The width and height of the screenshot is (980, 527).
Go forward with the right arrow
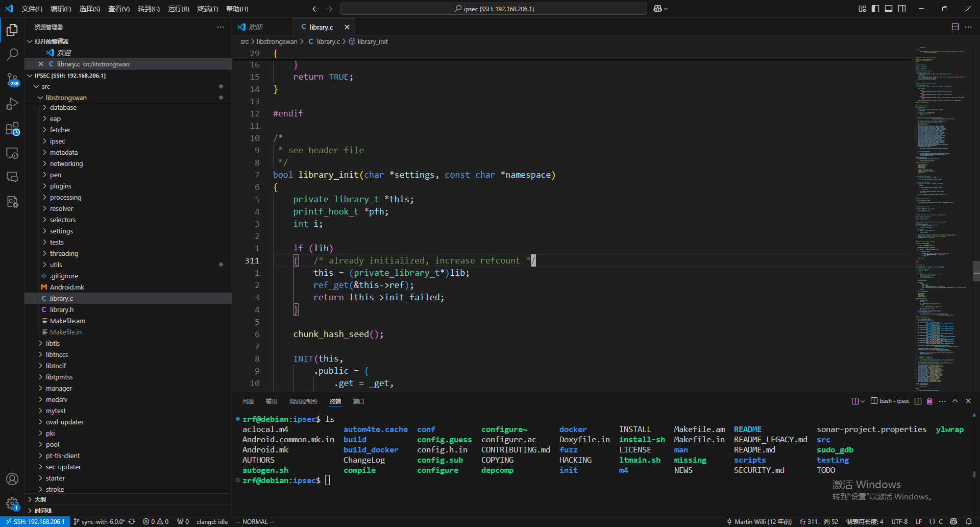(329, 9)
